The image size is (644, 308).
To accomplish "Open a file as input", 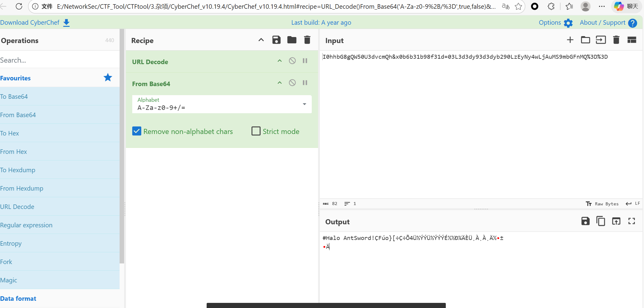I will pos(601,40).
